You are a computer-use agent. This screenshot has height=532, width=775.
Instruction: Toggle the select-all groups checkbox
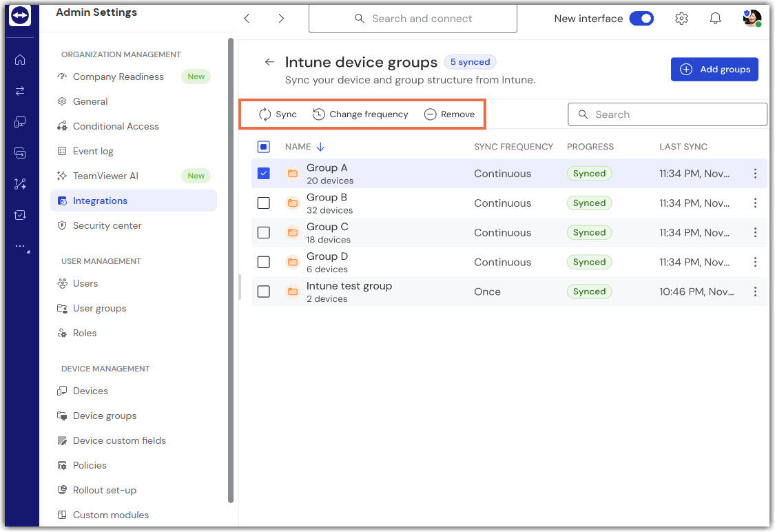click(263, 147)
